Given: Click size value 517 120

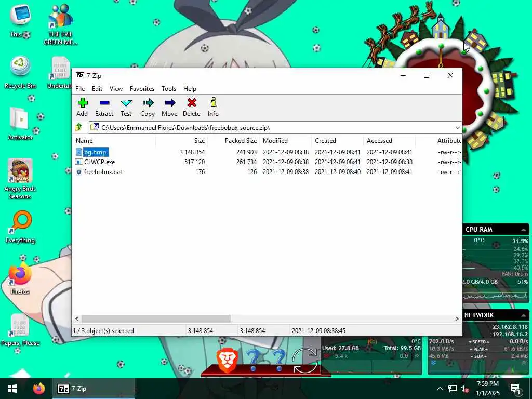Looking at the screenshot, I should [194, 162].
